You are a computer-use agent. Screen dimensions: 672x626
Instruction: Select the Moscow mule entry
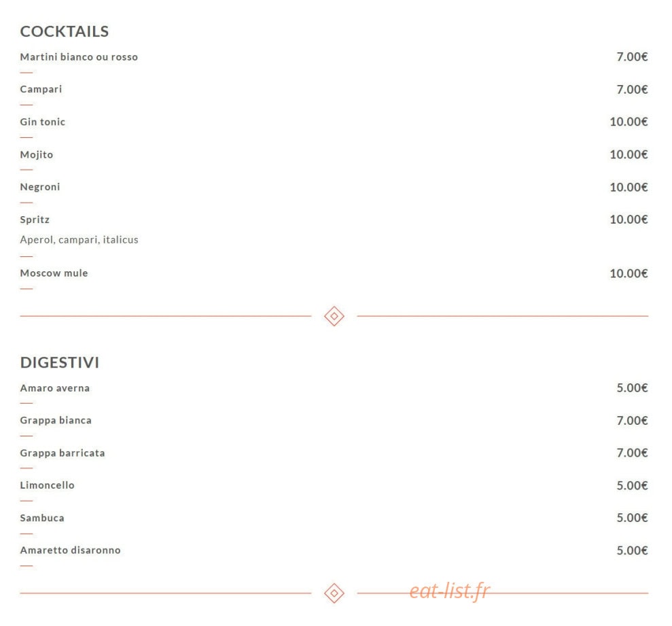pos(54,273)
